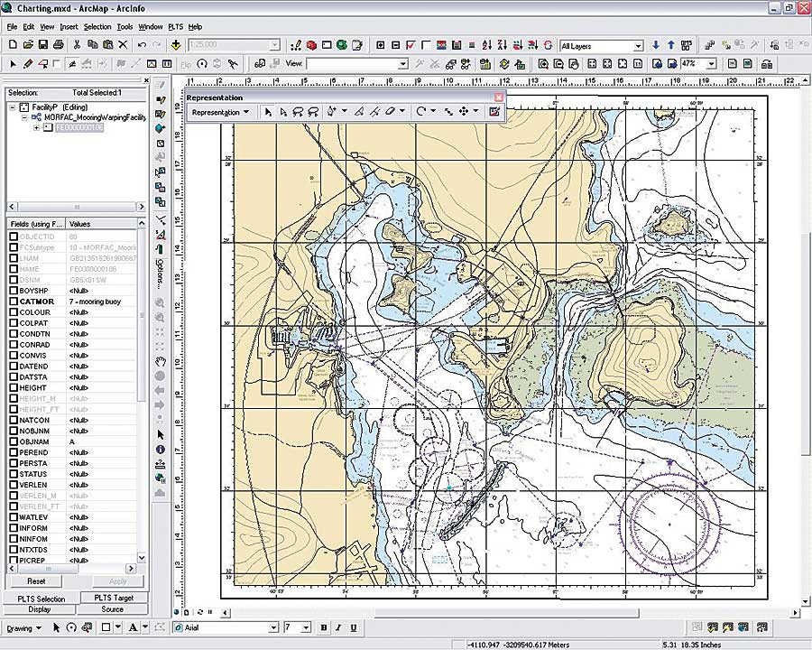
Task: Cut the selected element
Action: [78, 45]
